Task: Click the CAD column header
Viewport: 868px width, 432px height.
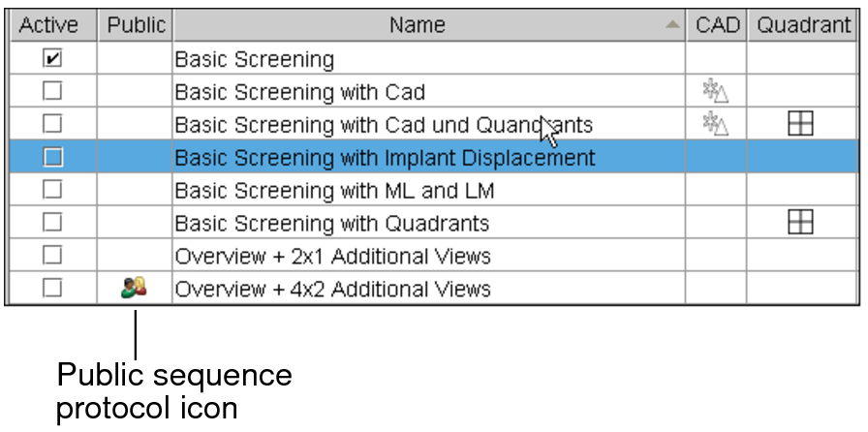Action: [x=717, y=26]
